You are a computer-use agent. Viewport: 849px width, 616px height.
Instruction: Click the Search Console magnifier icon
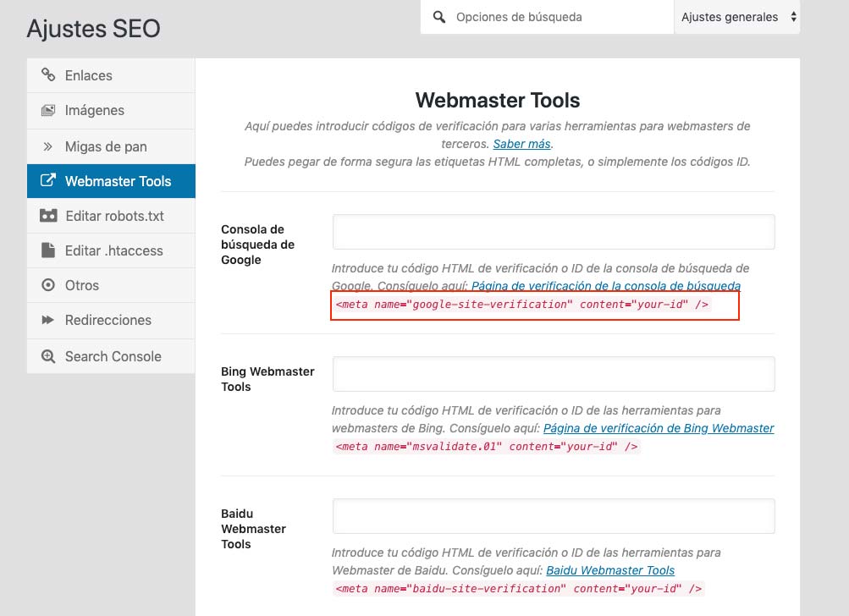tap(48, 355)
